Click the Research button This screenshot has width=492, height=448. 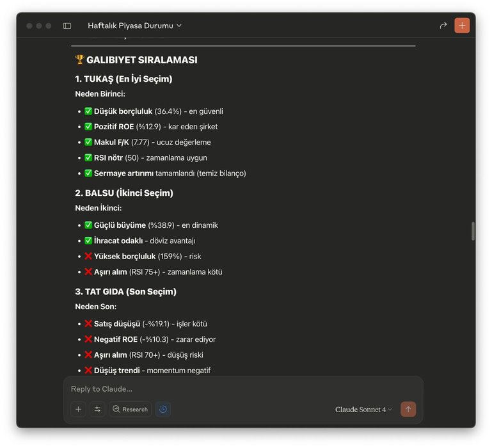[131, 409]
